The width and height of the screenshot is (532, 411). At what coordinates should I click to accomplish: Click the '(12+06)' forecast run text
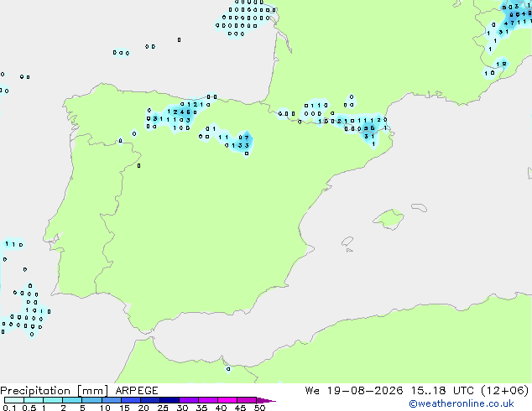click(505, 391)
